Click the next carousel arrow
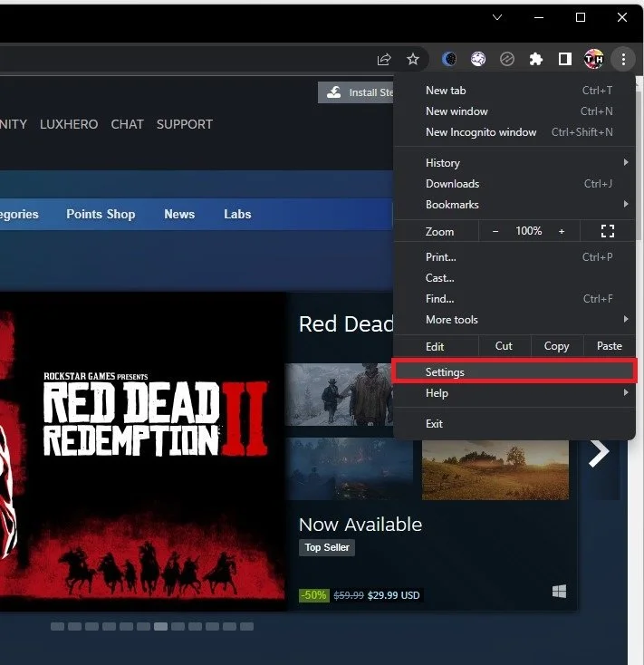Image resolution: width=644 pixels, height=665 pixels. point(599,453)
